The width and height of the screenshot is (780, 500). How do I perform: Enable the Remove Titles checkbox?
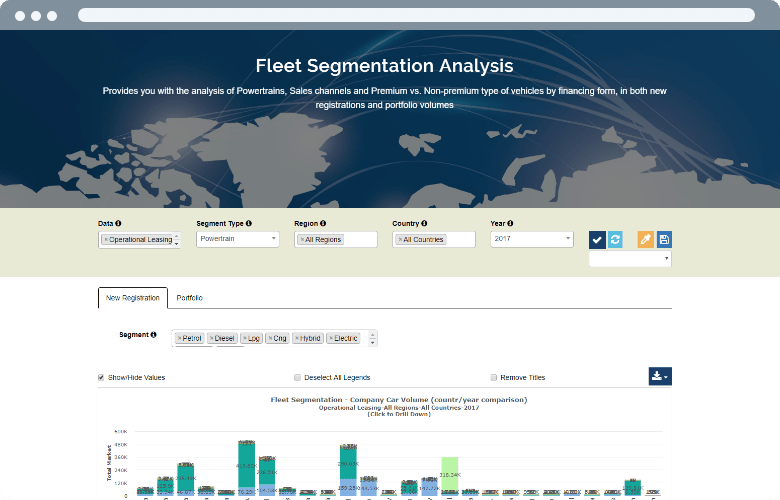pyautogui.click(x=493, y=378)
